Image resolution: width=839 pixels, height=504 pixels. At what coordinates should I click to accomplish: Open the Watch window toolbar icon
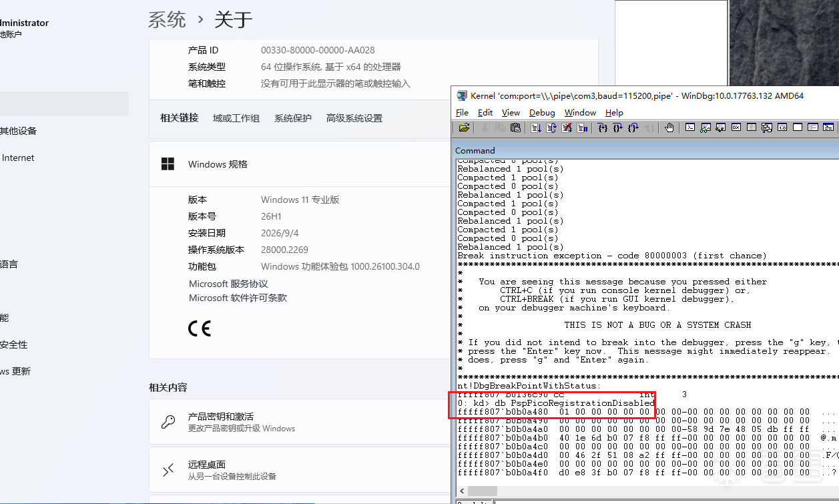(705, 128)
